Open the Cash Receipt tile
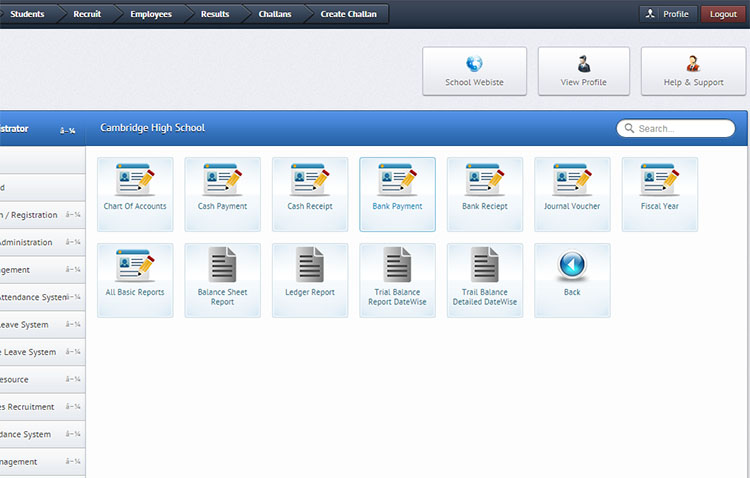The width and height of the screenshot is (750, 478). coord(310,194)
